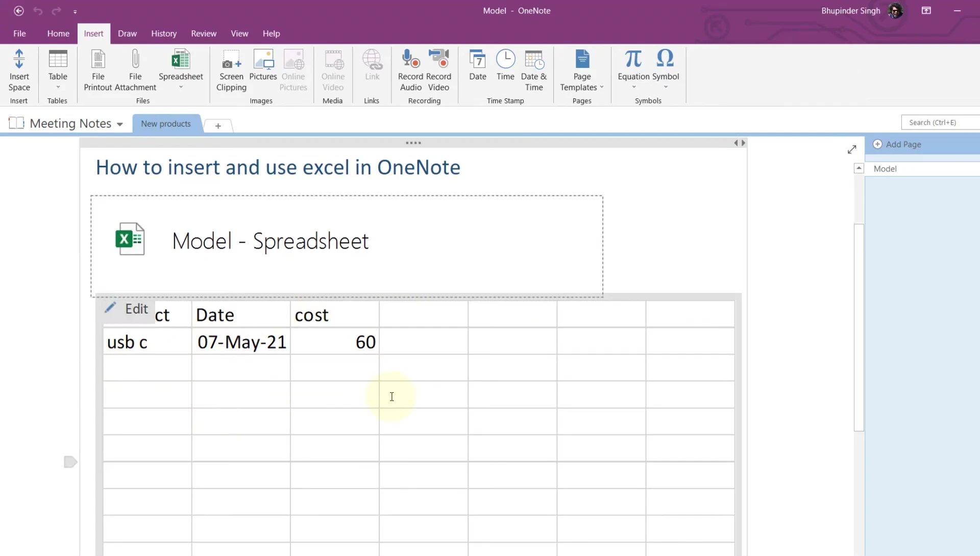Click the usb c cell
980x556 pixels.
147,342
